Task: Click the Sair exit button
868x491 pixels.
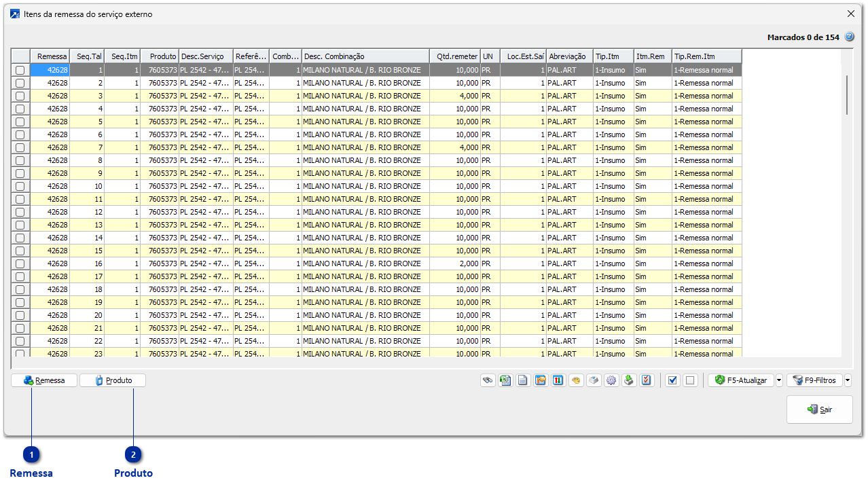Action: pyautogui.click(x=820, y=410)
